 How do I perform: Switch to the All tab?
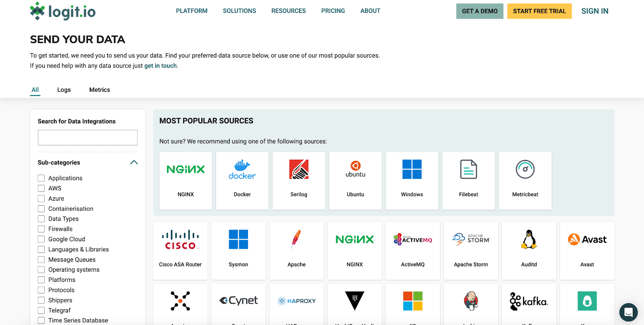(35, 90)
